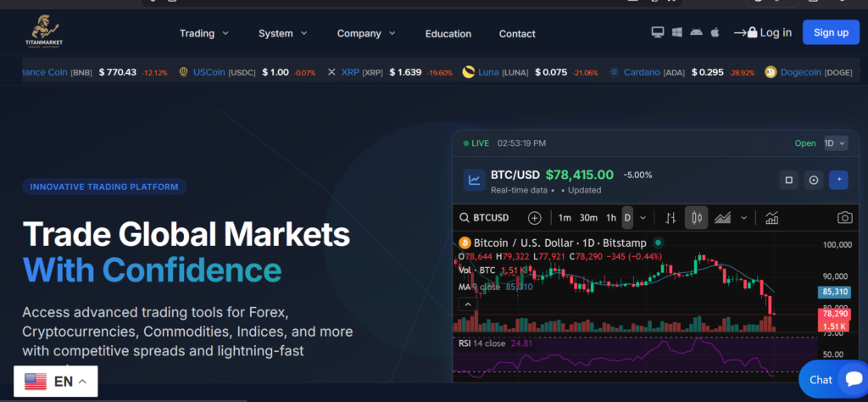Click the green market status dot after Bitstamp
Screen dimensions: 868x402
tap(658, 243)
